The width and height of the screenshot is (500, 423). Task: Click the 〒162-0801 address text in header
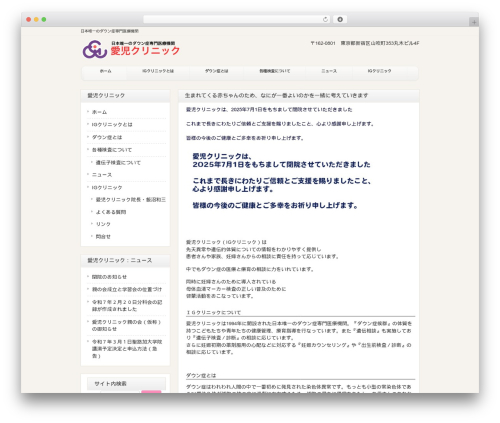365,43
